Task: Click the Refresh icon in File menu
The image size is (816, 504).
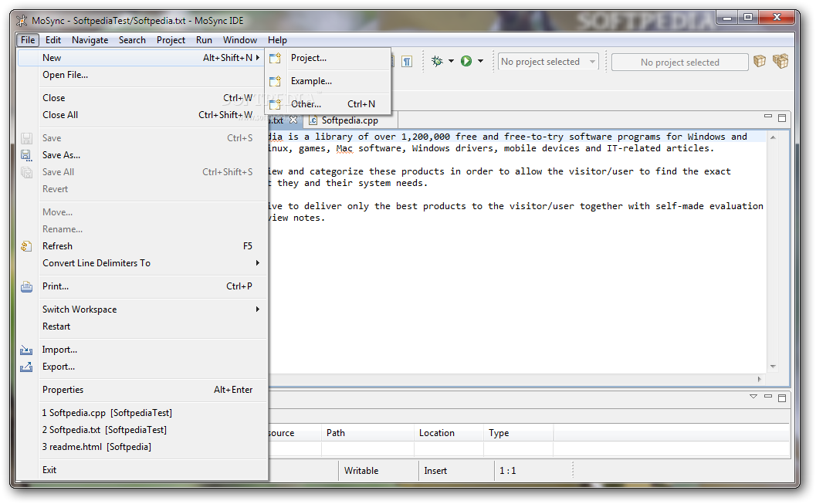Action: [x=26, y=246]
